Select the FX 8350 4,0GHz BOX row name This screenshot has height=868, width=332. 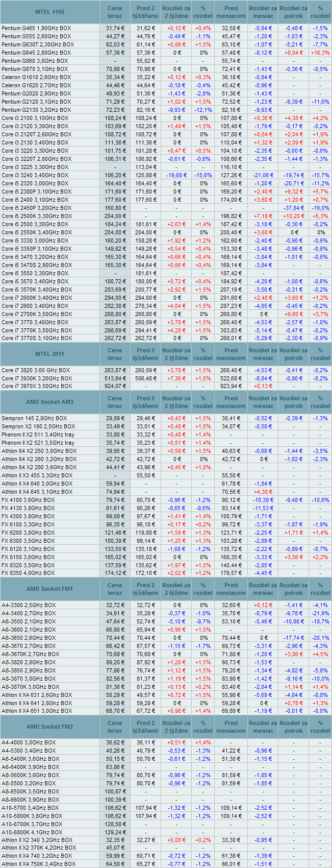pos(28,573)
